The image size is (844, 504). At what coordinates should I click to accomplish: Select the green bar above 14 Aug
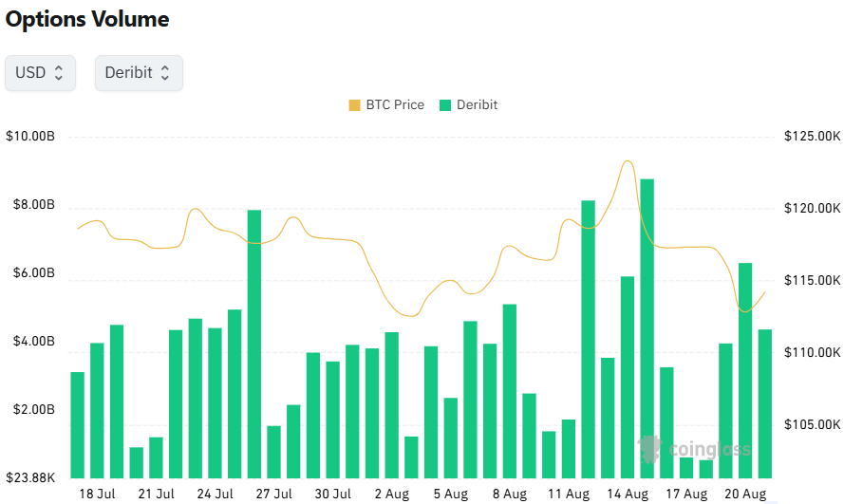(628, 377)
